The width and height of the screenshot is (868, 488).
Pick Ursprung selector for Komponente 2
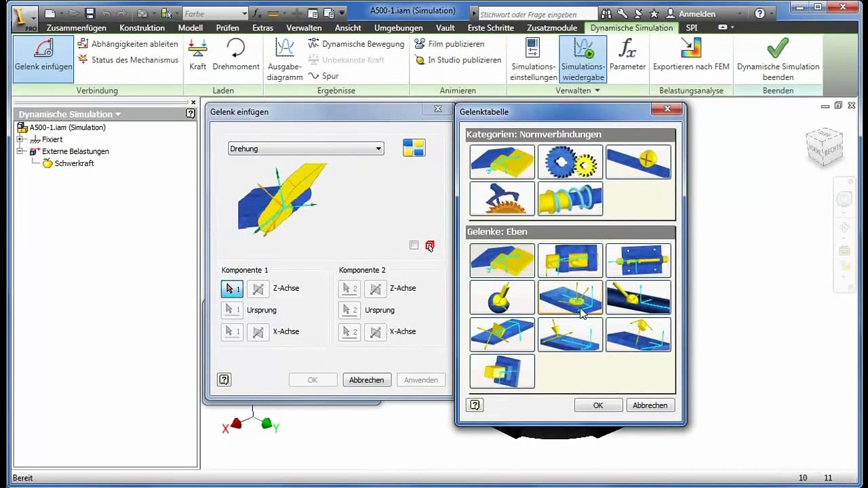(349, 310)
